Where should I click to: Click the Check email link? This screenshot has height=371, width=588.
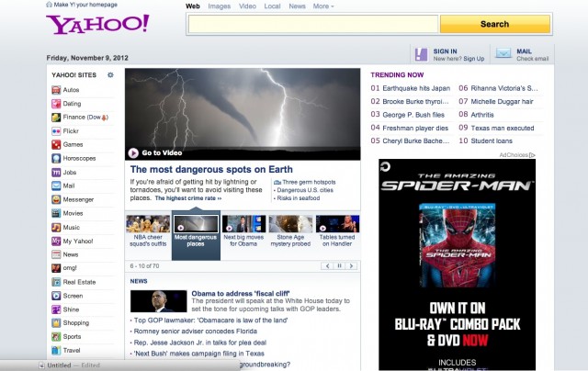click(x=533, y=59)
